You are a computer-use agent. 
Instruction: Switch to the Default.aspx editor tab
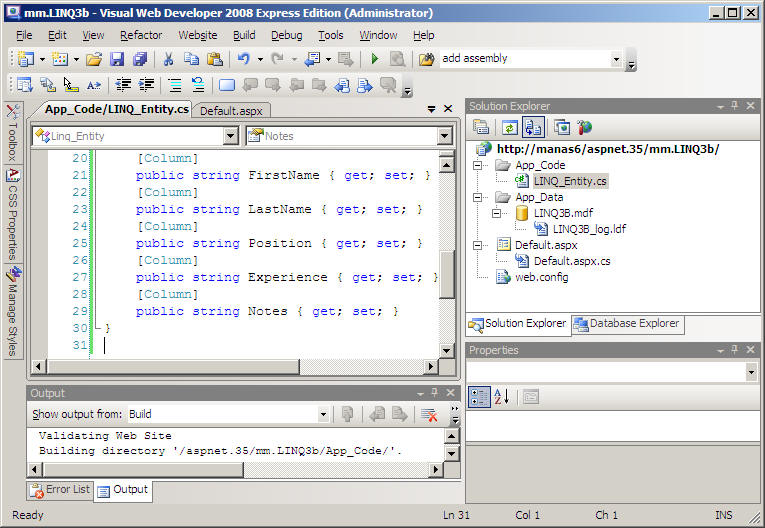(x=231, y=111)
